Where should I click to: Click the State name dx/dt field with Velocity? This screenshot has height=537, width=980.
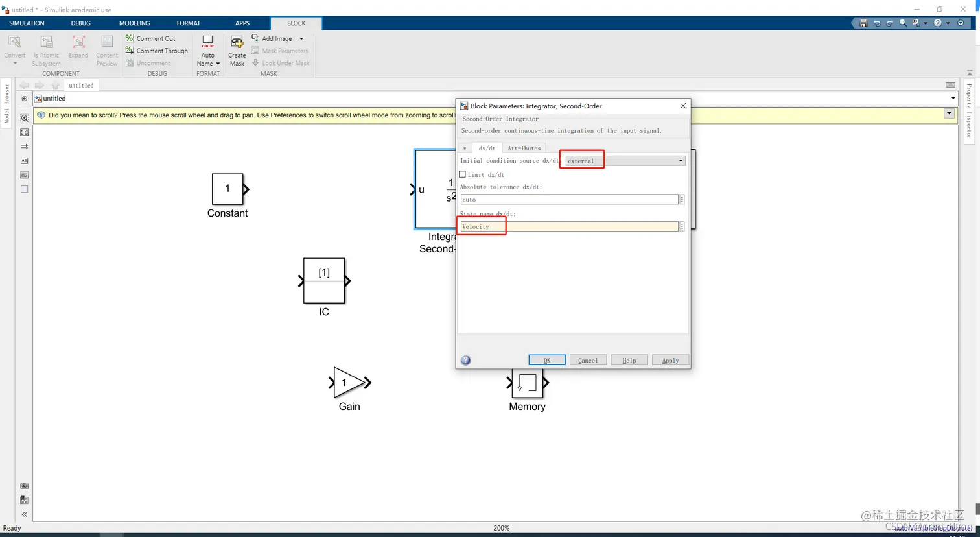point(569,226)
